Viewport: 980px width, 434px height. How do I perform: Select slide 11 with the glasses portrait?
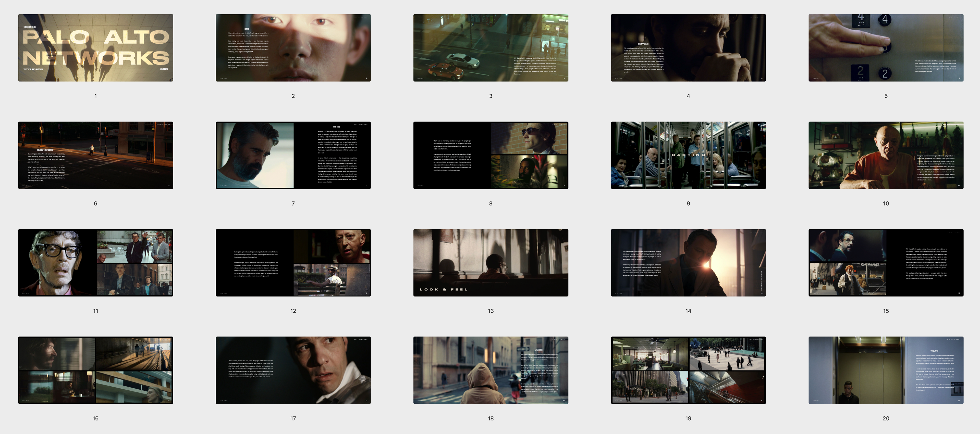tap(95, 263)
